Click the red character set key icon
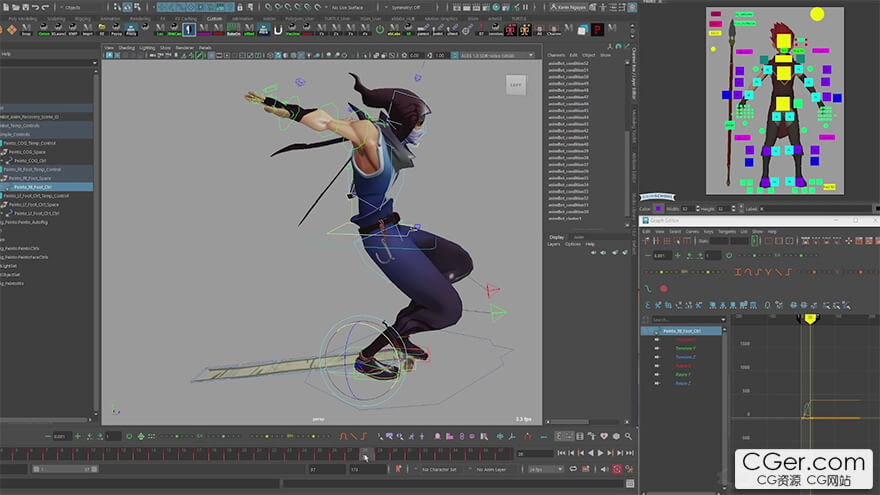Image resolution: width=880 pixels, height=495 pixels. (x=398, y=469)
